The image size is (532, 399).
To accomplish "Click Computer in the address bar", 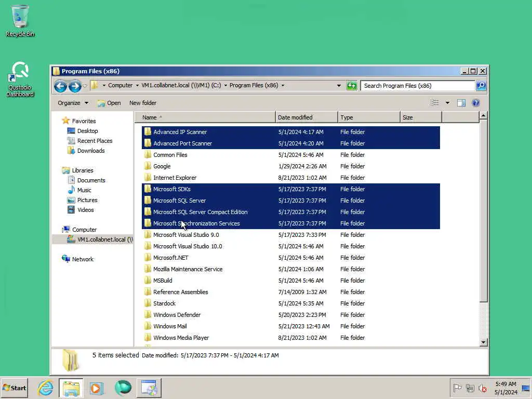I will click(120, 86).
